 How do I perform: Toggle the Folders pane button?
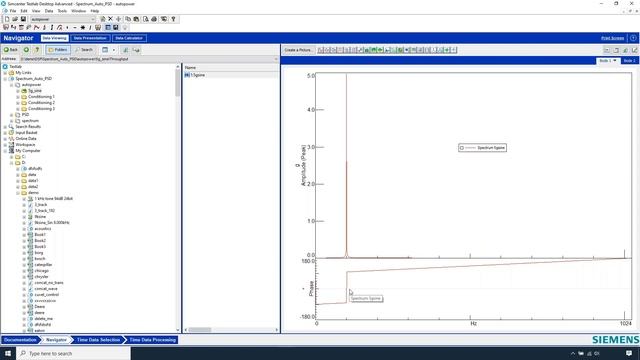coord(58,50)
